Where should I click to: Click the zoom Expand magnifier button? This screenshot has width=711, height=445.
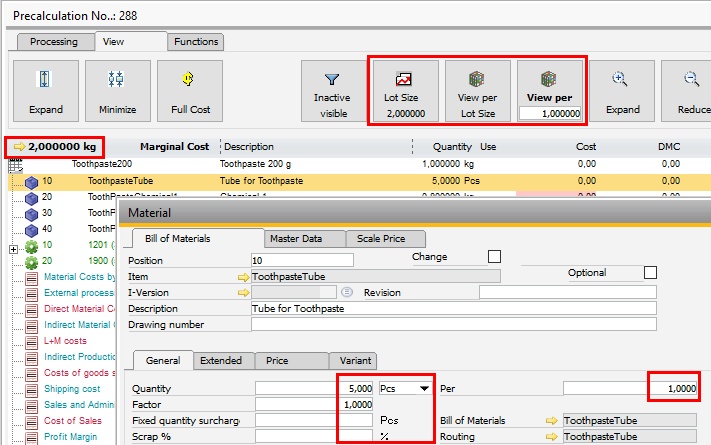(x=622, y=92)
